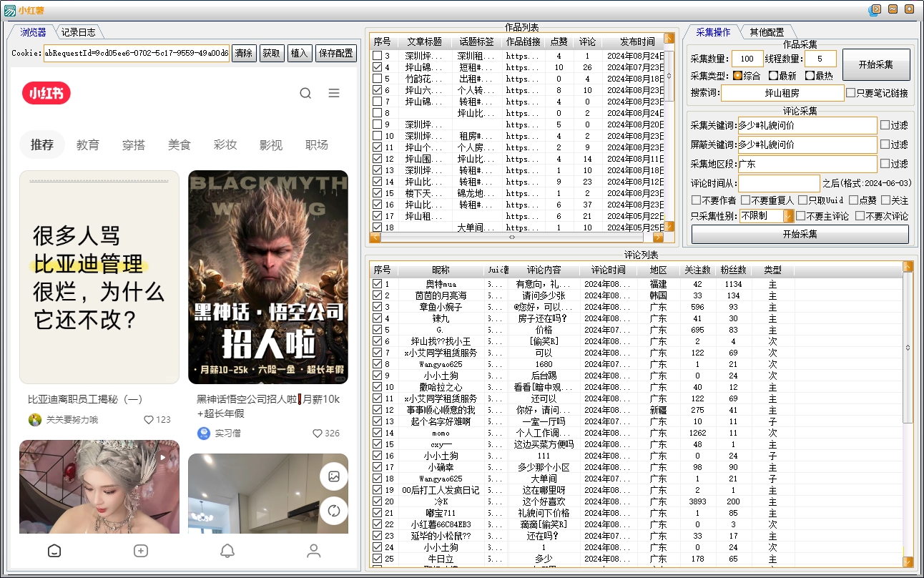Viewport: 924px width, 578px height.
Task: Tick the 不要重复人 checkbox
Action: tap(745, 200)
